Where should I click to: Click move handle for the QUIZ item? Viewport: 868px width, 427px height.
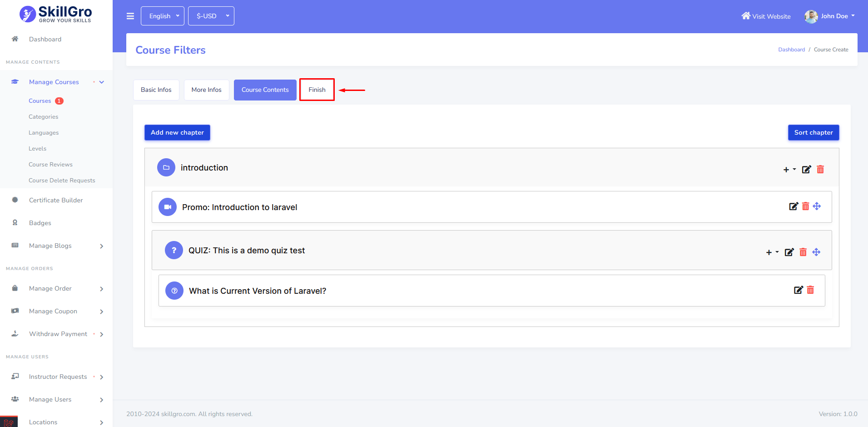pos(816,252)
